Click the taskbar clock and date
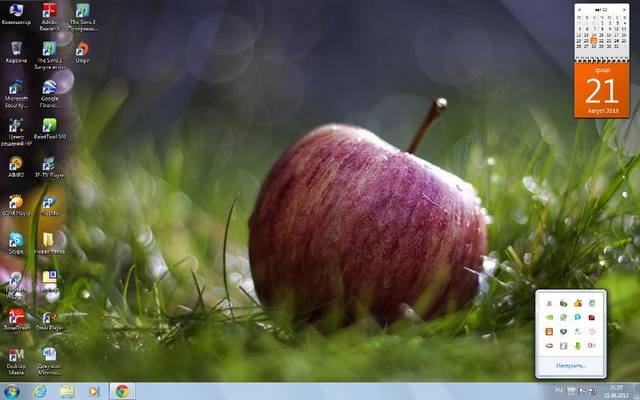The height and width of the screenshot is (400, 640). tap(616, 391)
